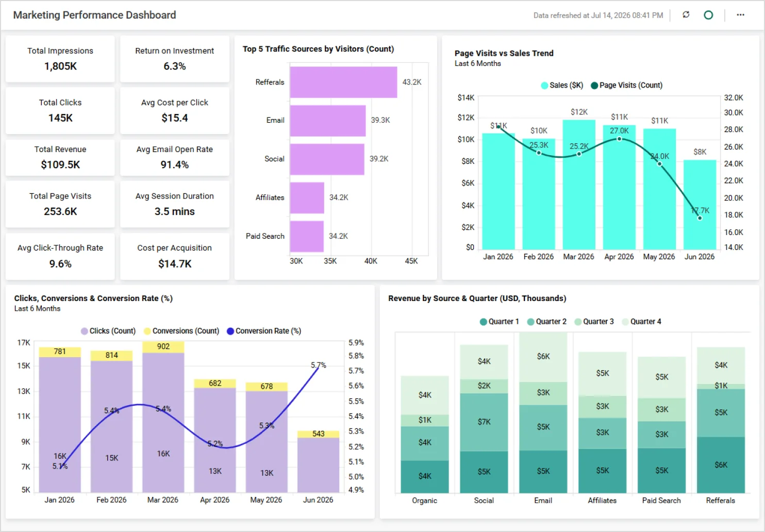The width and height of the screenshot is (765, 532).
Task: Click the Paid Search revenue axis label
Action: click(661, 501)
